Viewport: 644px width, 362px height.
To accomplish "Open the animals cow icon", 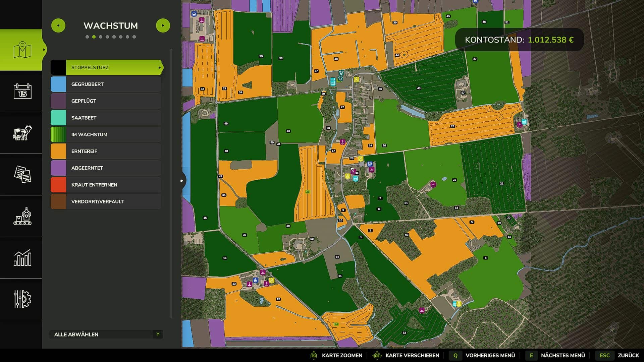I will tap(22, 133).
